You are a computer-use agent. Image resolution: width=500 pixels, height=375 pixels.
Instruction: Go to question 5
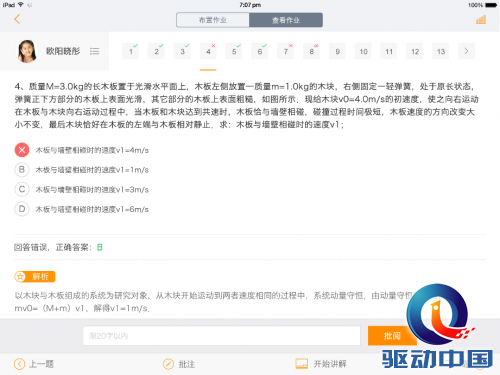click(234, 51)
